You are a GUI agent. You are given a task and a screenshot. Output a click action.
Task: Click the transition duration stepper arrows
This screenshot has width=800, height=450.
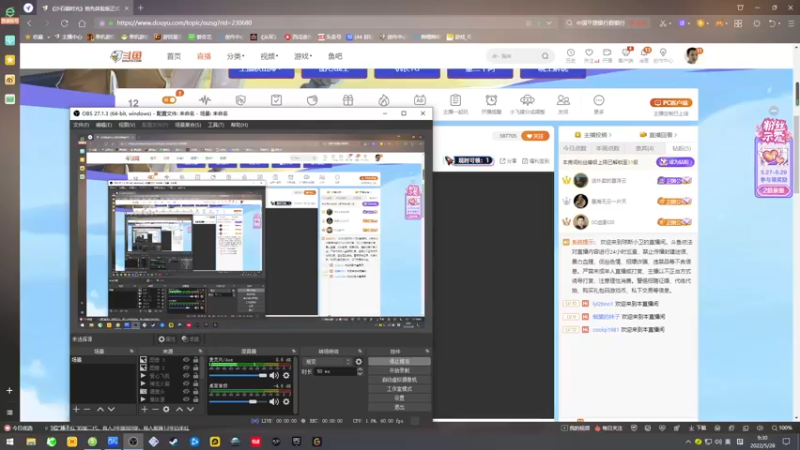point(360,371)
